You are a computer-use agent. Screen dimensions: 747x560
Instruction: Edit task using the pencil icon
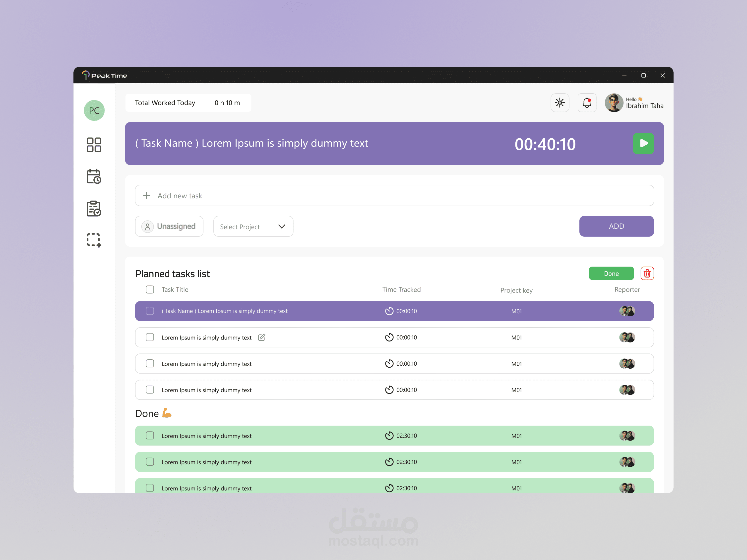(x=261, y=337)
